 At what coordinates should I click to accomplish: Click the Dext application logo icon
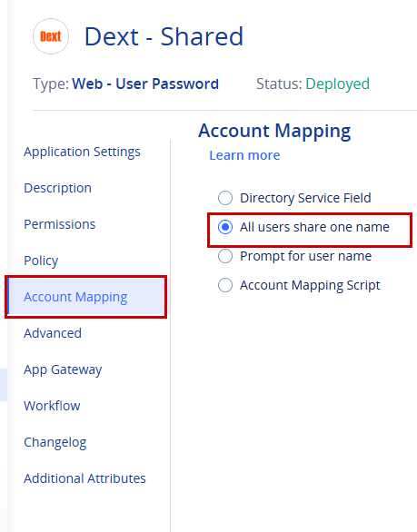tap(51, 36)
